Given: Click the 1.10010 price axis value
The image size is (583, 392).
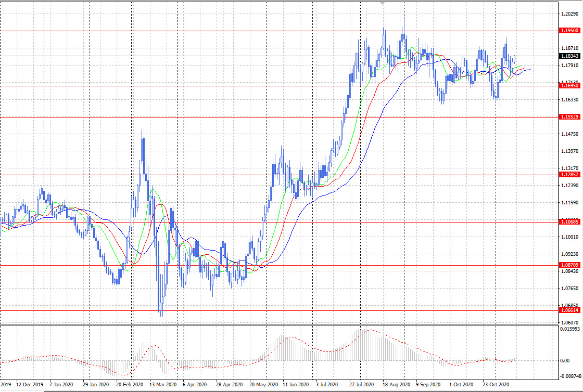Looking at the screenshot, I should [x=571, y=237].
